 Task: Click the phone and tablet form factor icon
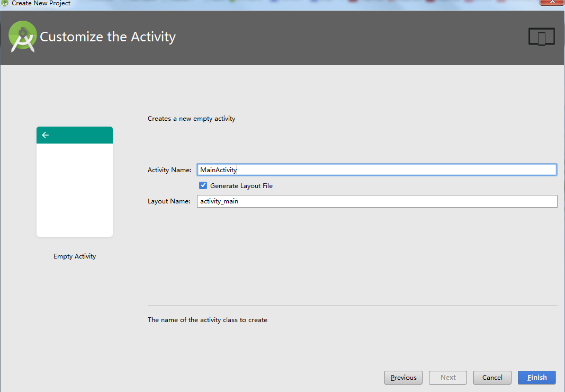[x=542, y=37]
